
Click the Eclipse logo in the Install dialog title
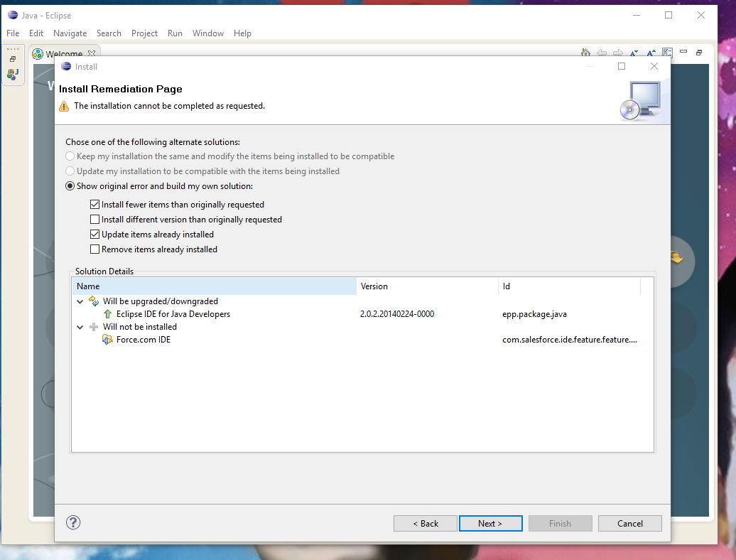pos(66,66)
